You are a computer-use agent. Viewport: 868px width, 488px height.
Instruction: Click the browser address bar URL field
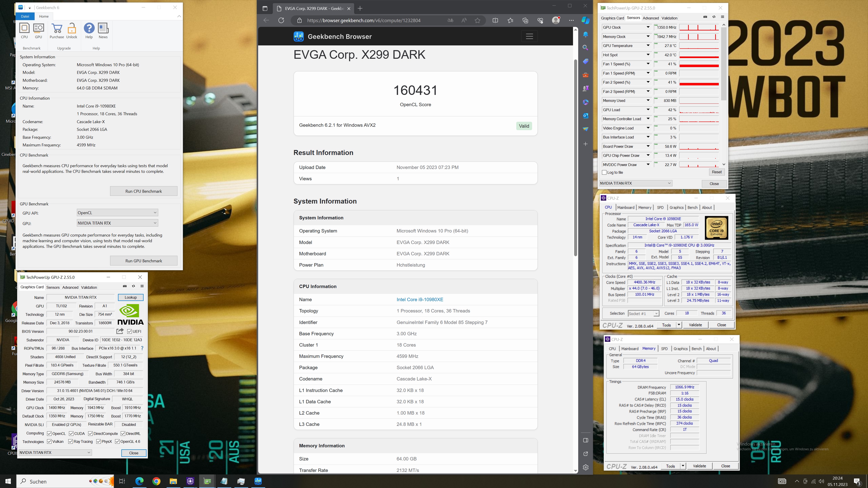pyautogui.click(x=364, y=21)
